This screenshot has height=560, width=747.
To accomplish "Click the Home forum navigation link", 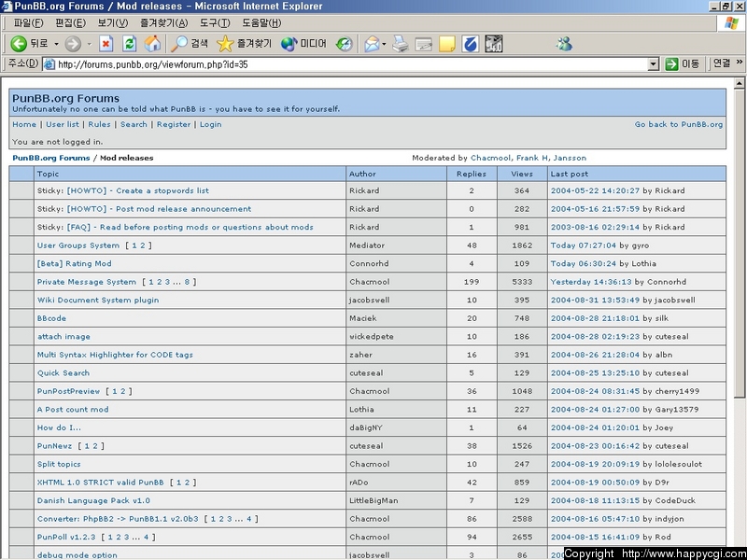I will coord(24,124).
